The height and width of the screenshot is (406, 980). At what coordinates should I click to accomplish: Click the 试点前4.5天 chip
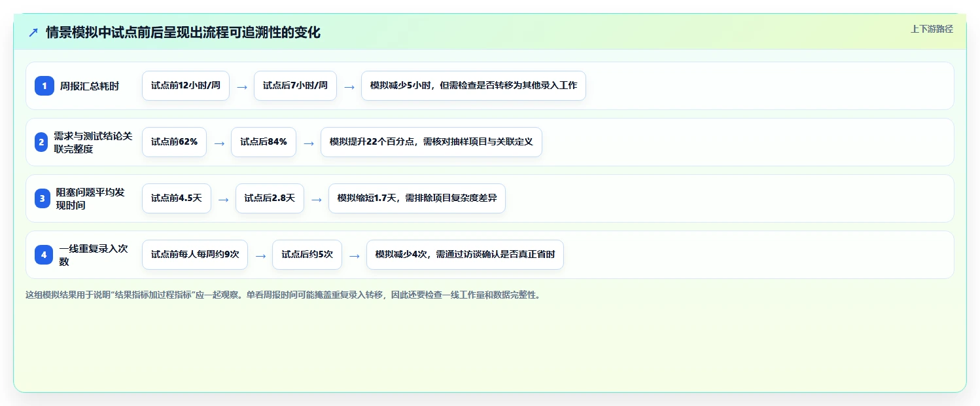[177, 198]
